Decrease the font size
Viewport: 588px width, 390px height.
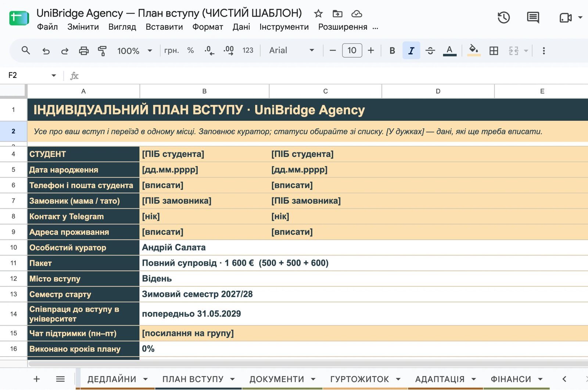coord(333,51)
